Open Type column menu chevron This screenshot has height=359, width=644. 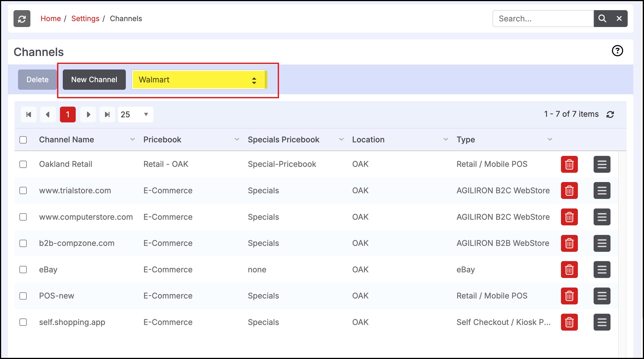(x=550, y=139)
